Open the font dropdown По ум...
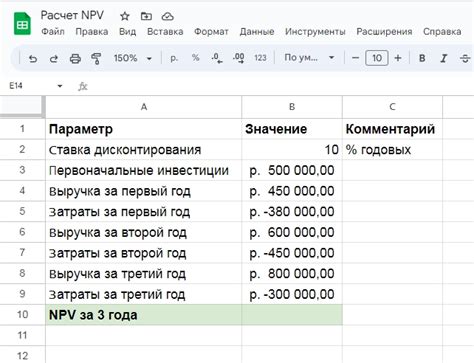474x363 pixels. (x=309, y=58)
